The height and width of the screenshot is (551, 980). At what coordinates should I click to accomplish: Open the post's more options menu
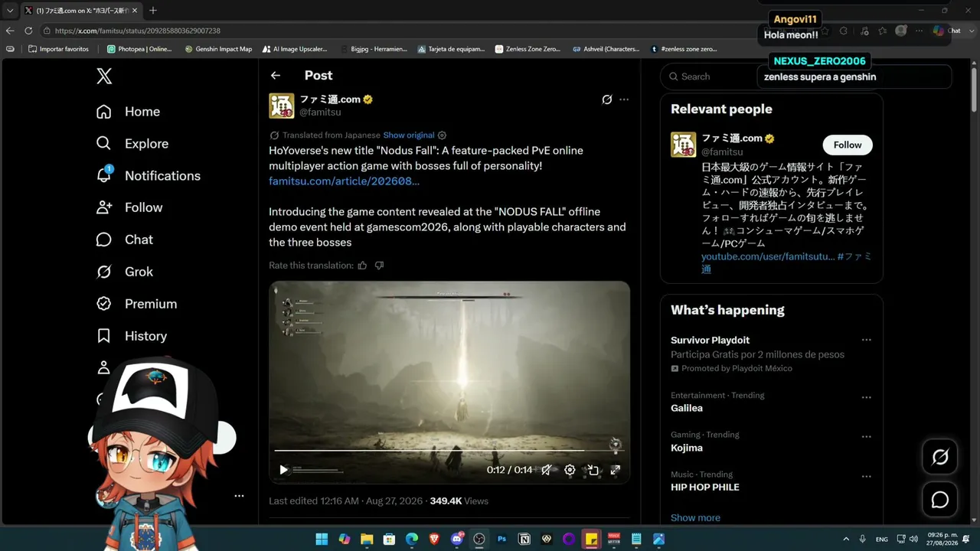[624, 99]
